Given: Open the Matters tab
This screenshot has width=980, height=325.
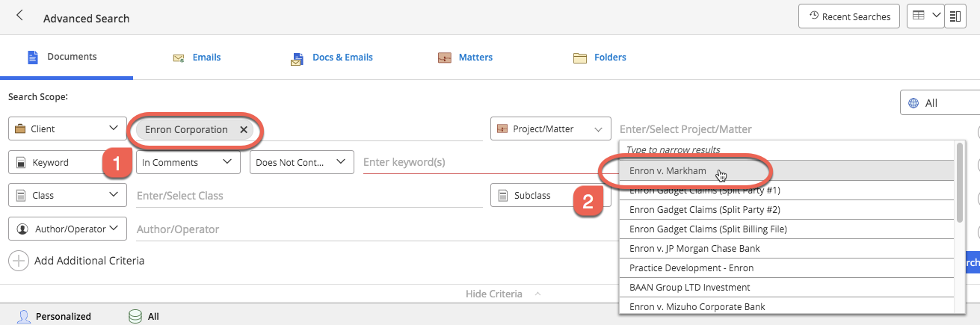Looking at the screenshot, I should [466, 58].
